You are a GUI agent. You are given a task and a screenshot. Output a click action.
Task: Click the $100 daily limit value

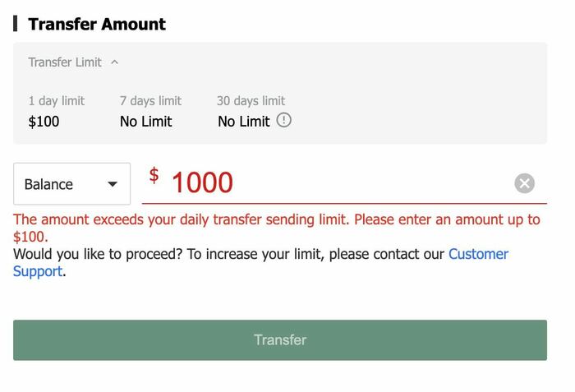point(44,122)
